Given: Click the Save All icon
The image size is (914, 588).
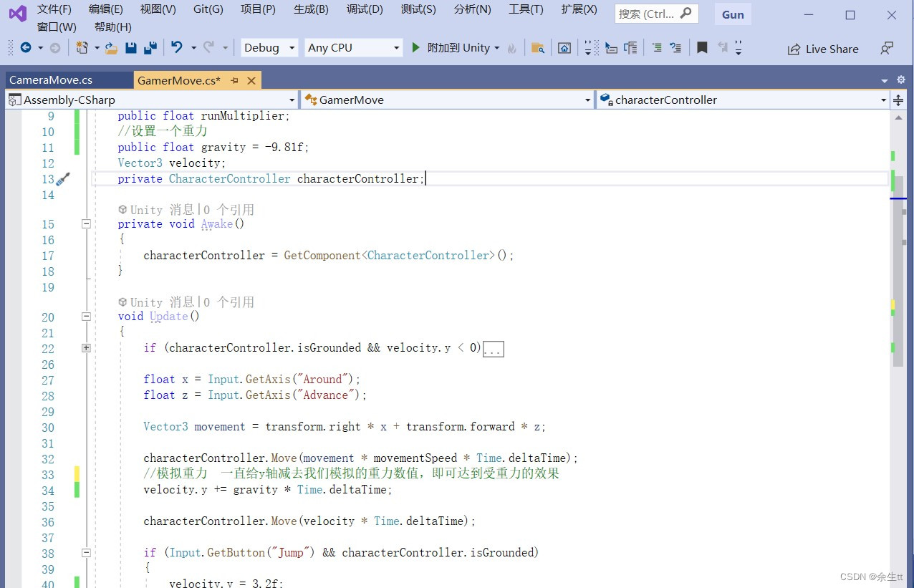Looking at the screenshot, I should pyautogui.click(x=150, y=48).
